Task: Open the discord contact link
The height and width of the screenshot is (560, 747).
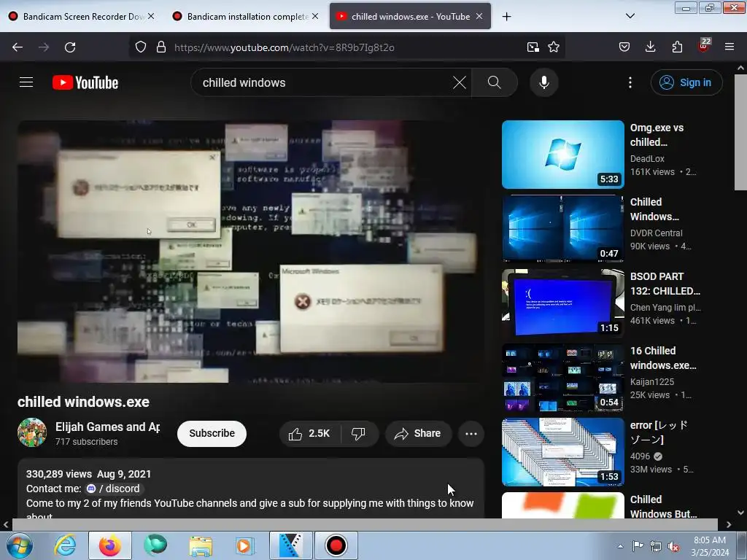Action: (115, 489)
